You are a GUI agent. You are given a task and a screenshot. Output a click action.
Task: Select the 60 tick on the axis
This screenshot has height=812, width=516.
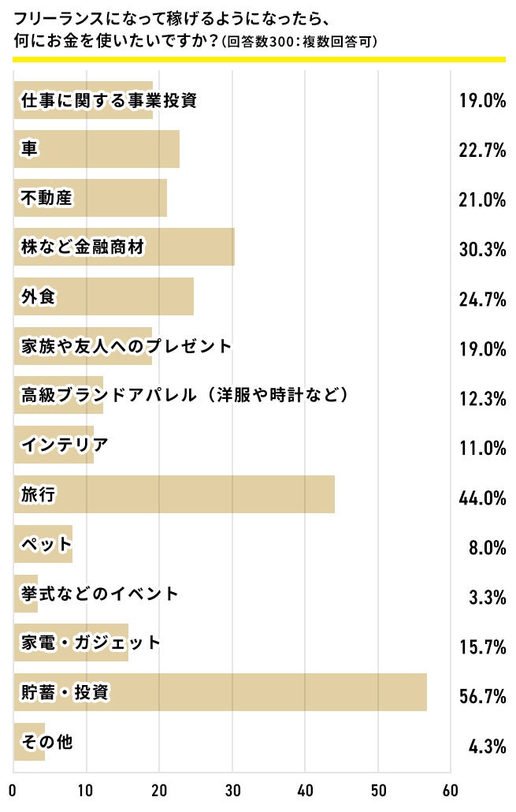coord(451,792)
